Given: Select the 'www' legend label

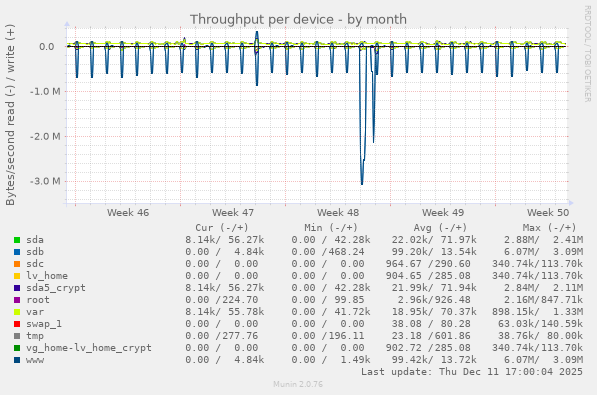Looking at the screenshot, I should point(35,360).
